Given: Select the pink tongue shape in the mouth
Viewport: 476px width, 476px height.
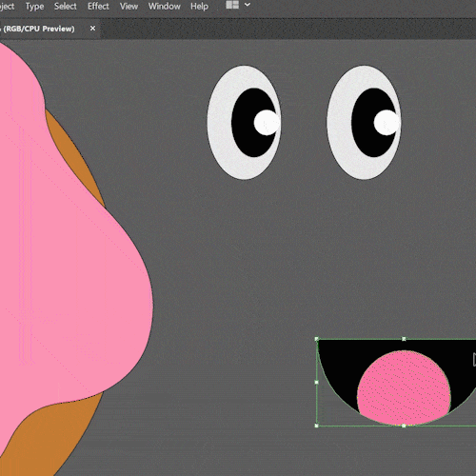Looking at the screenshot, I should tap(404, 387).
